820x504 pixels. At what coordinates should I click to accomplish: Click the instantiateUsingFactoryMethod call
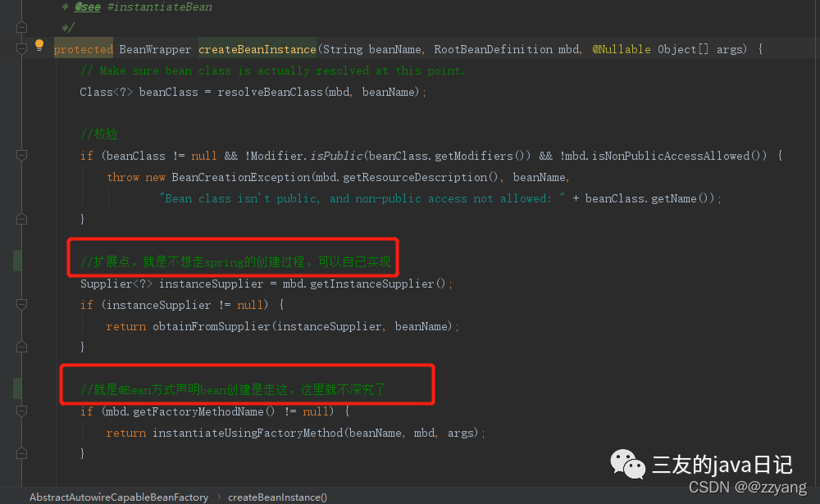(x=248, y=433)
